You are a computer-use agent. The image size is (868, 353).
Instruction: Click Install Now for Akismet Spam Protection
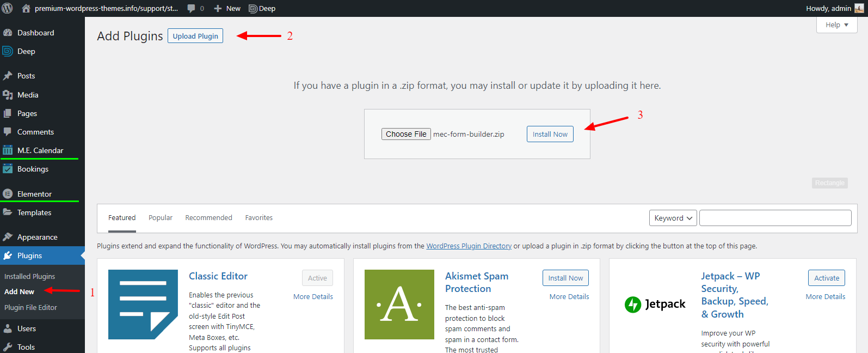565,278
